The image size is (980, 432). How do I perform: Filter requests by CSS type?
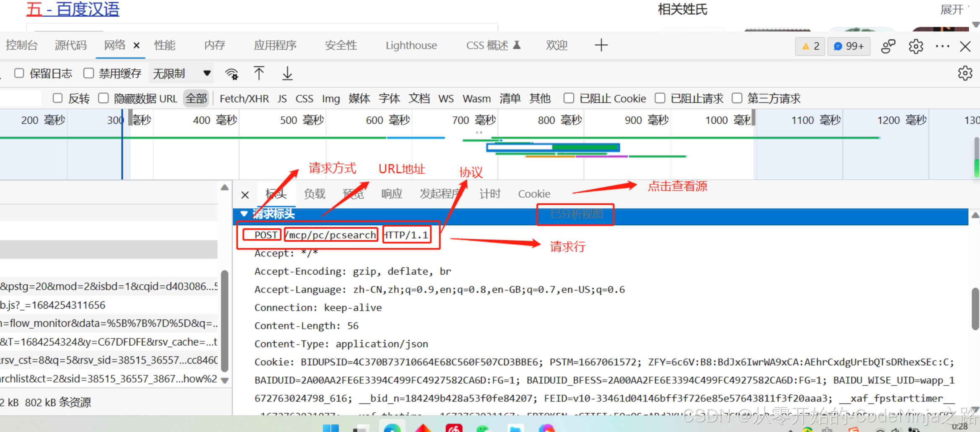pyautogui.click(x=304, y=99)
